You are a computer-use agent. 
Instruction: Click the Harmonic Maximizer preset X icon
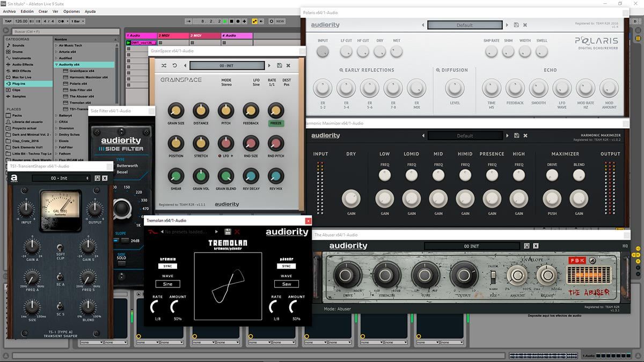point(525,136)
